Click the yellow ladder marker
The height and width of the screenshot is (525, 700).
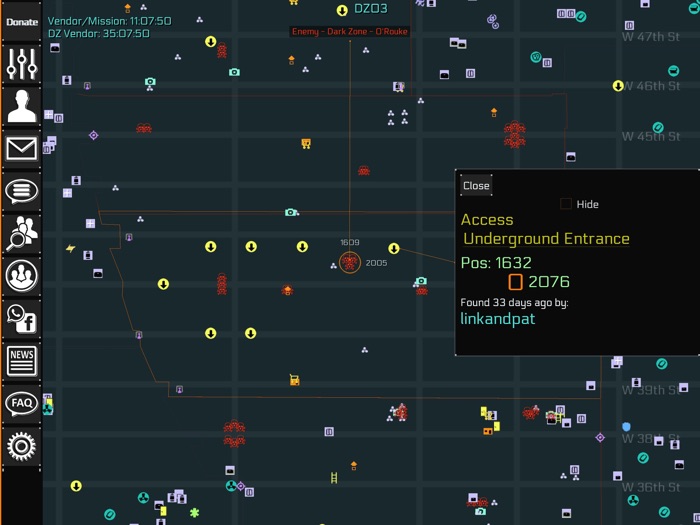pyautogui.click(x=334, y=478)
